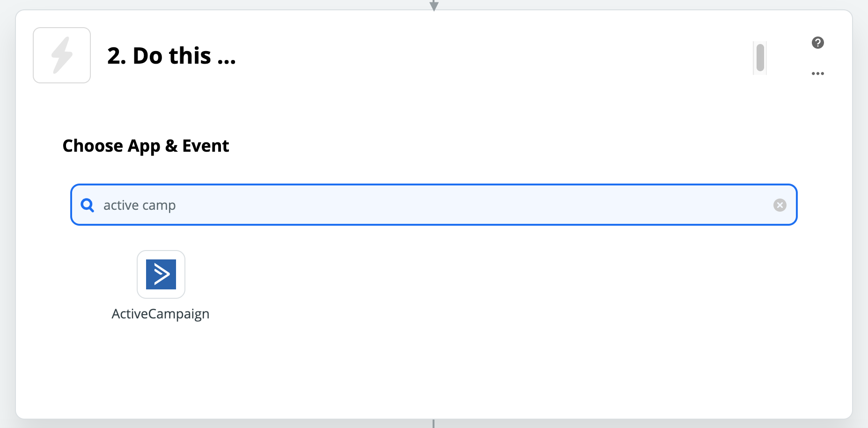Viewport: 868px width, 428px height.
Task: Click the magnifier icon in search box
Action: coord(88,205)
